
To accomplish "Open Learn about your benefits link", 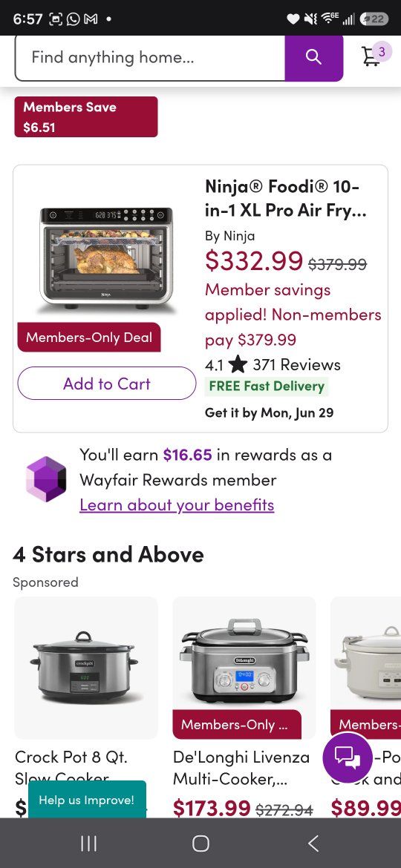I will point(177,505).
